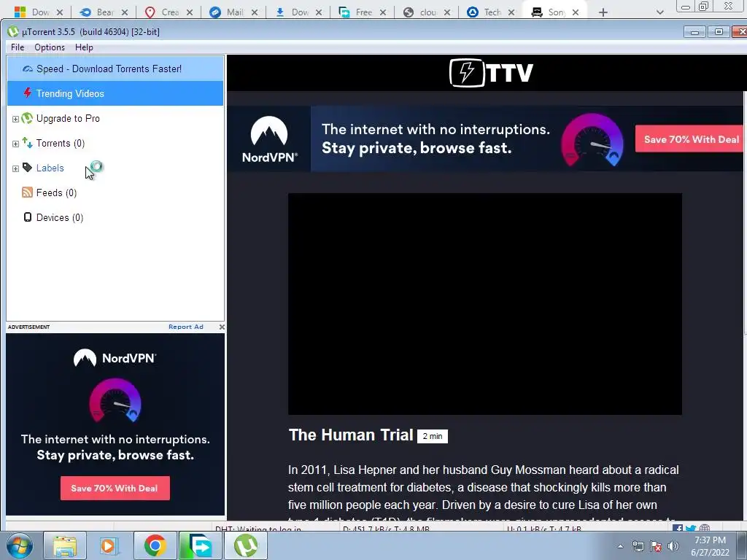
Task: Click the Twitter icon in status bar
Action: (x=690, y=528)
